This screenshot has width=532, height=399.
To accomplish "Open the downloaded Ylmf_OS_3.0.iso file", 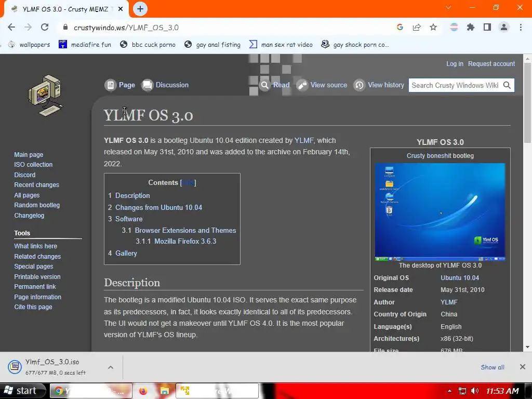I will [x=52, y=367].
